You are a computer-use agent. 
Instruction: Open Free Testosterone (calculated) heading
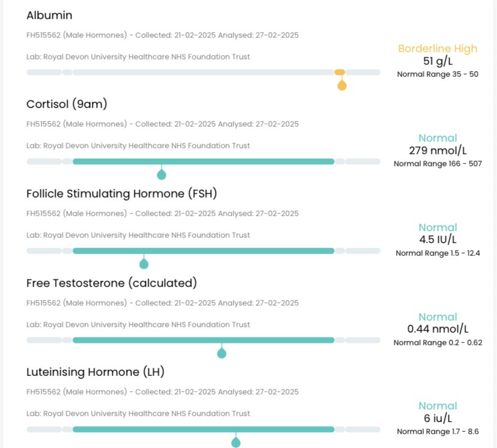pyautogui.click(x=112, y=283)
